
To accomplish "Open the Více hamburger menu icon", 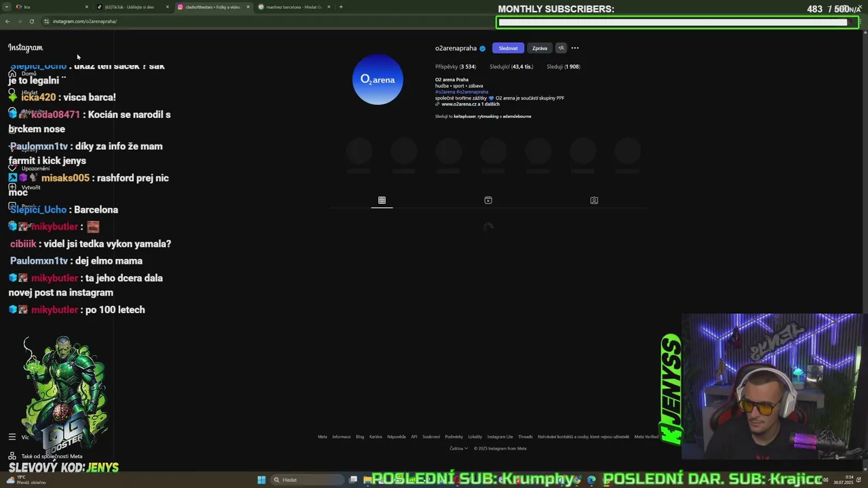I will [x=12, y=437].
